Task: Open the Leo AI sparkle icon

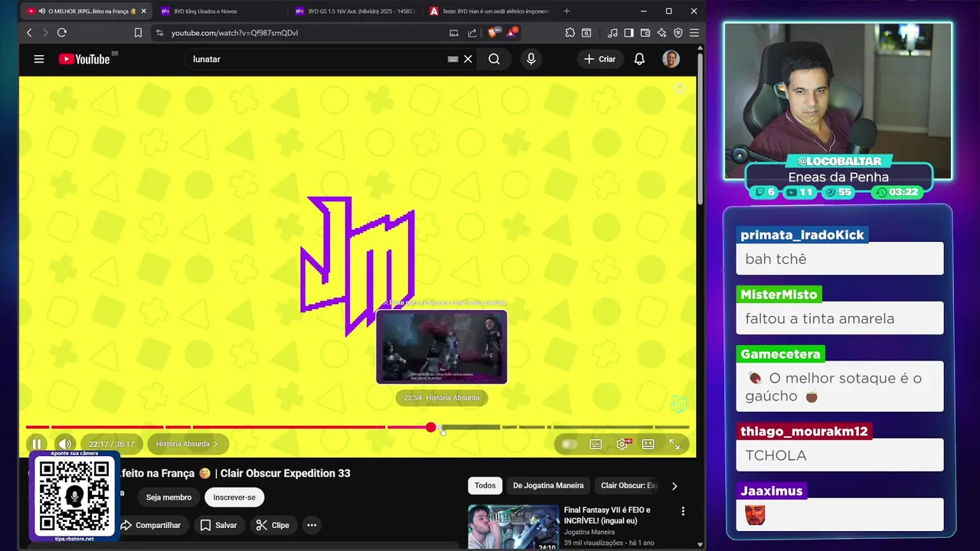Action: 661,33
